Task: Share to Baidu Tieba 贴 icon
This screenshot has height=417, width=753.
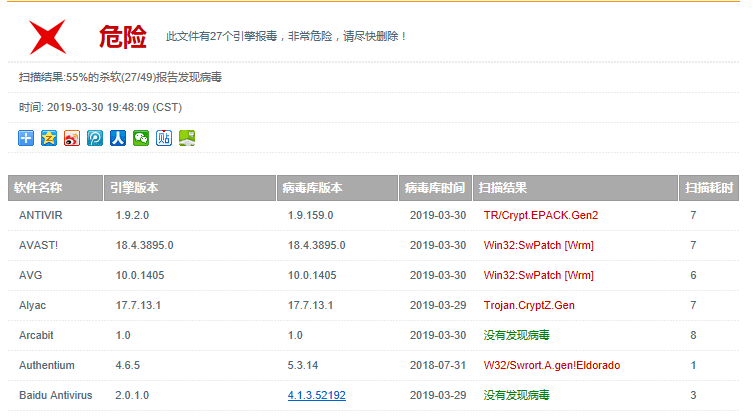Action: click(164, 138)
